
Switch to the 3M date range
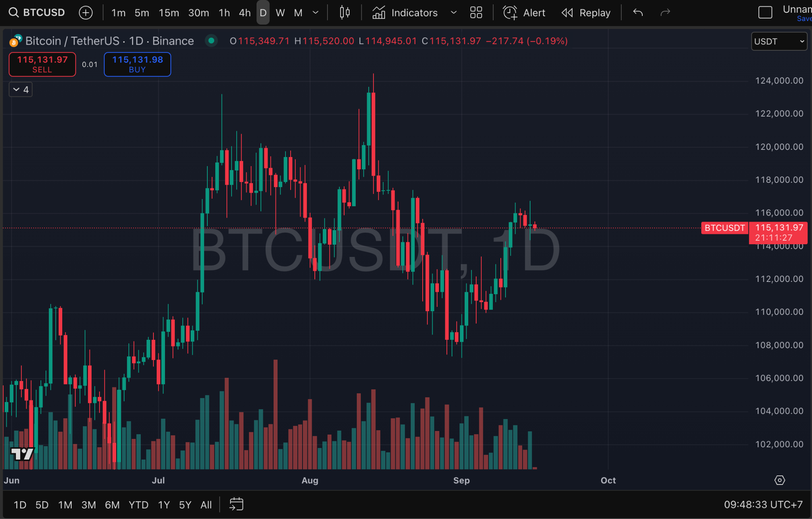[x=88, y=505]
